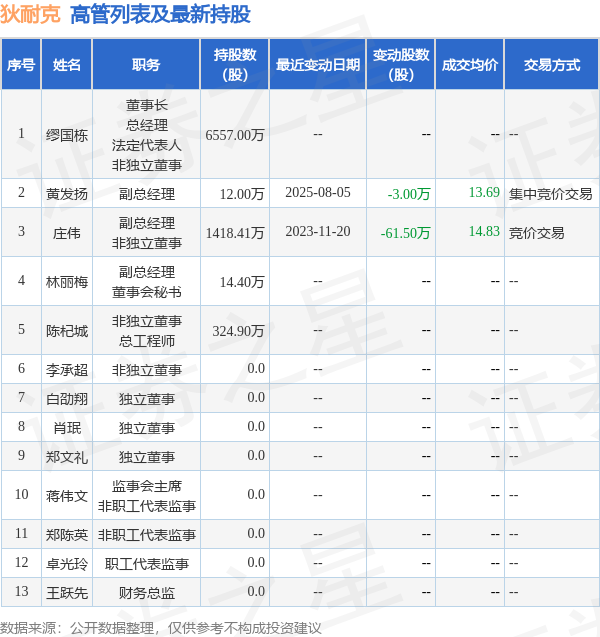Click the average price 14.83

[484, 231]
